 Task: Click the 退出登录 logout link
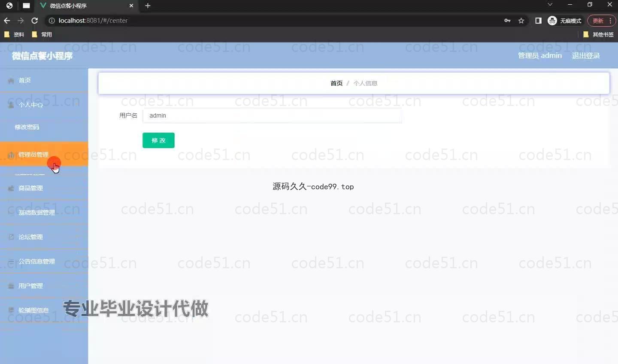586,56
